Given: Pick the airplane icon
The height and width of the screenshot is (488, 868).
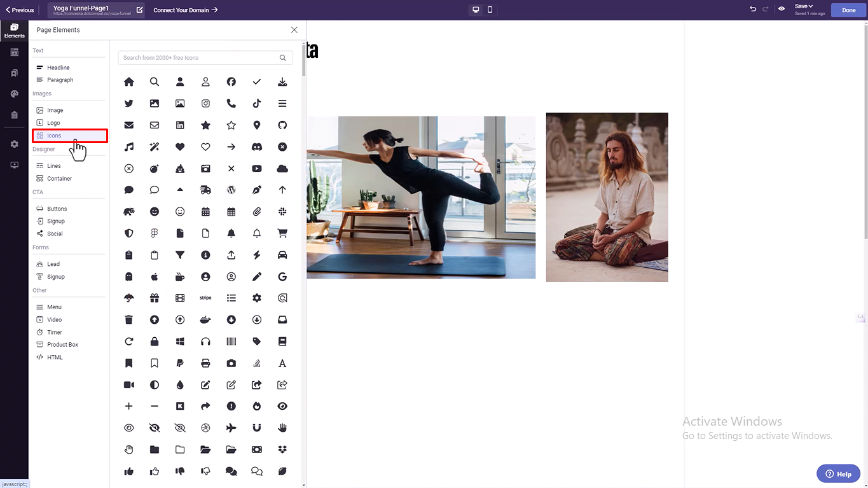Looking at the screenshot, I should coord(231,428).
